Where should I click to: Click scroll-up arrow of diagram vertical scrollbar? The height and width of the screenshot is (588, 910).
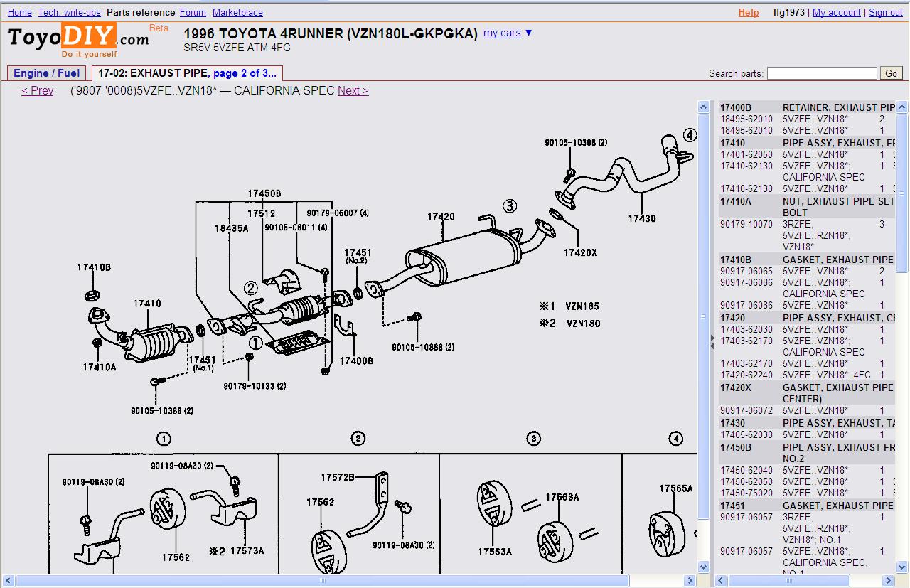(703, 107)
